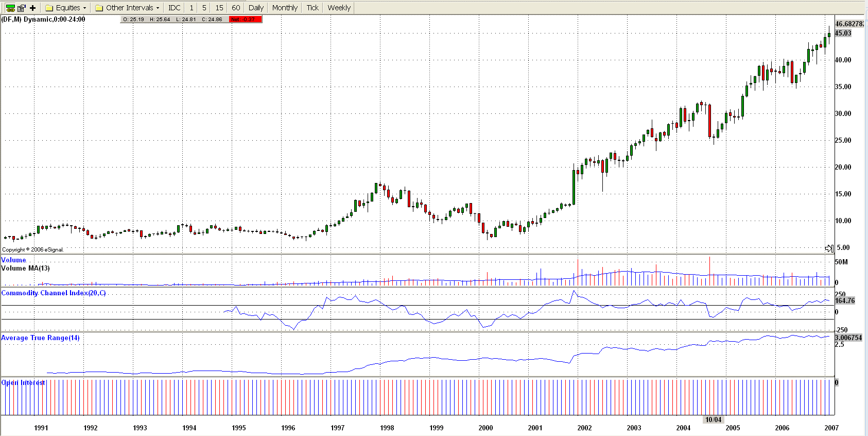This screenshot has width=868, height=436.
Task: Switch chart to Monthly interval
Action: [x=285, y=8]
